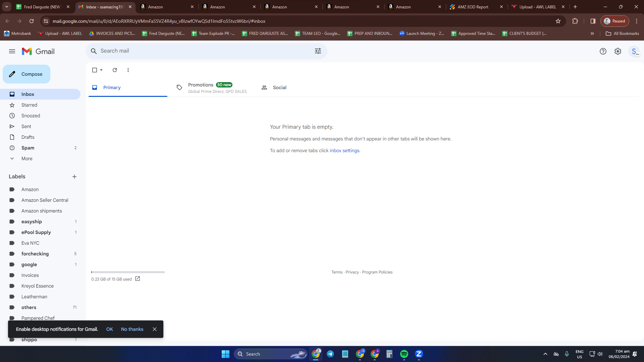Open the Snoozed folder
The image size is (644, 362).
(x=40, y=116)
